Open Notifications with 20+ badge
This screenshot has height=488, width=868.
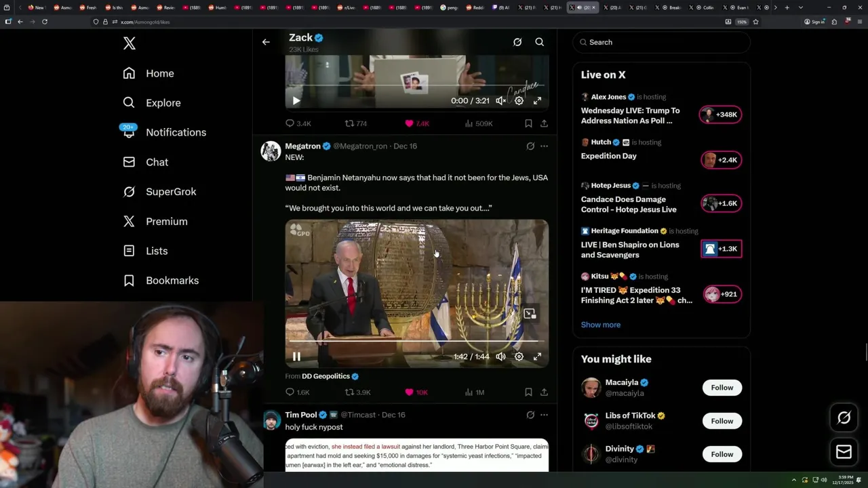click(x=164, y=132)
